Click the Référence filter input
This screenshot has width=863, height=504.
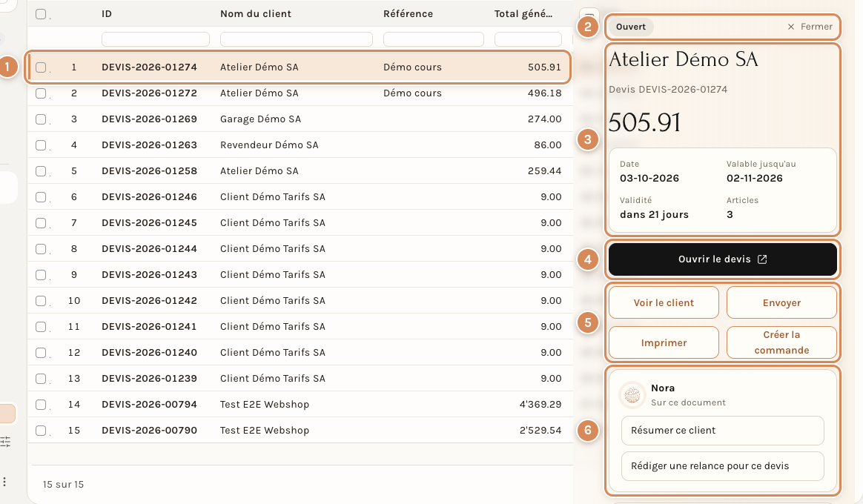(x=433, y=39)
